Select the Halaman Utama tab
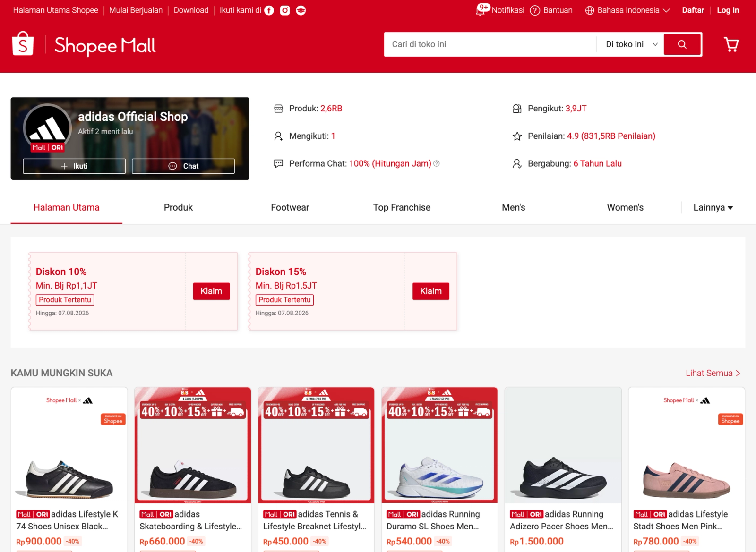The image size is (756, 552). click(67, 207)
